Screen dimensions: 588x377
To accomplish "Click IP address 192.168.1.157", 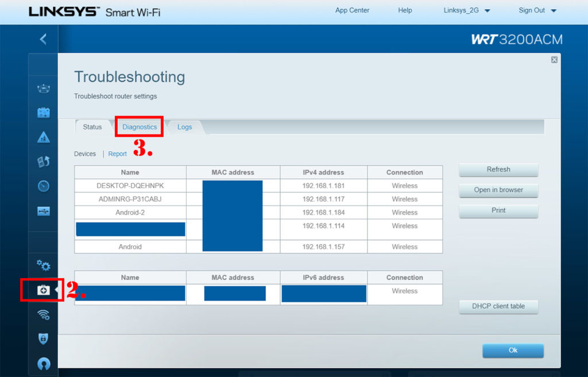I will 323,247.
